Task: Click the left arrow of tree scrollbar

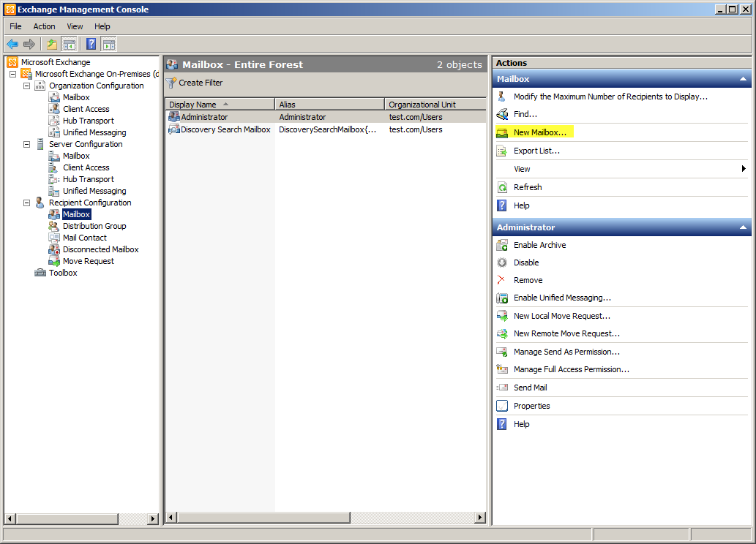Action: coord(10,518)
